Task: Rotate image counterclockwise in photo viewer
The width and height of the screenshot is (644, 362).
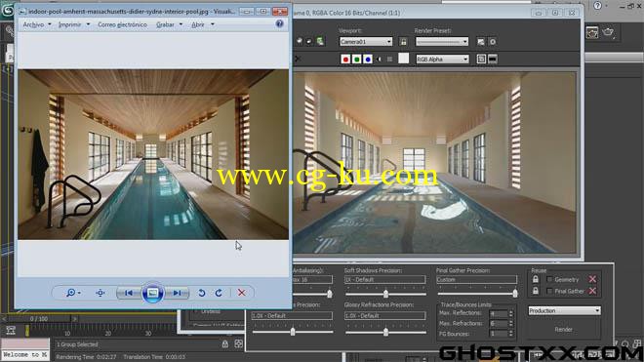Action: click(202, 293)
